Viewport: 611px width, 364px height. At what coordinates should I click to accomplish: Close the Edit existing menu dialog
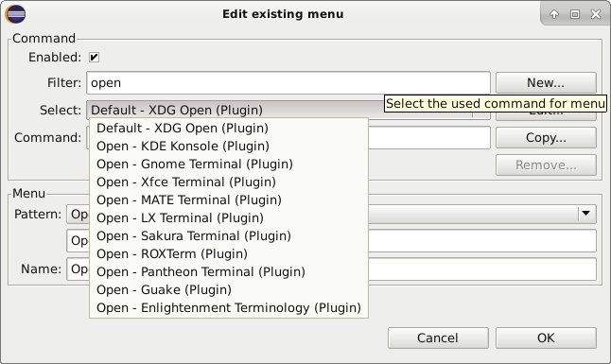[x=596, y=14]
